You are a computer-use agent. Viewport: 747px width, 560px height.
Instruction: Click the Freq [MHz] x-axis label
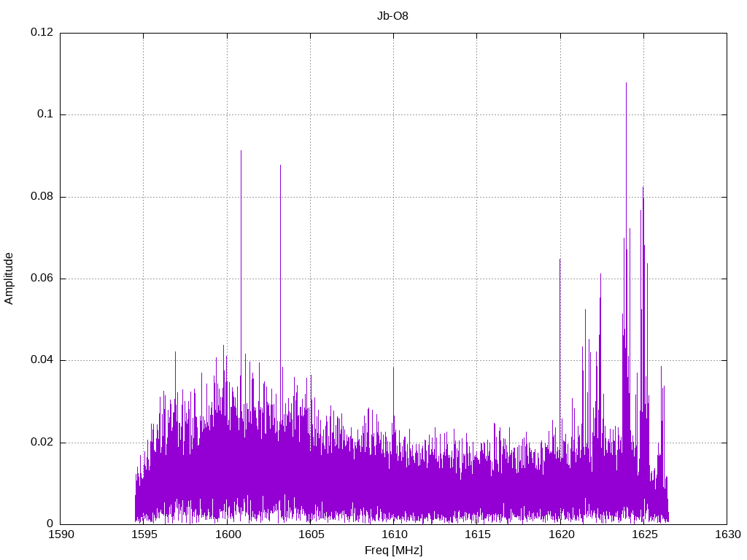[x=393, y=551]
